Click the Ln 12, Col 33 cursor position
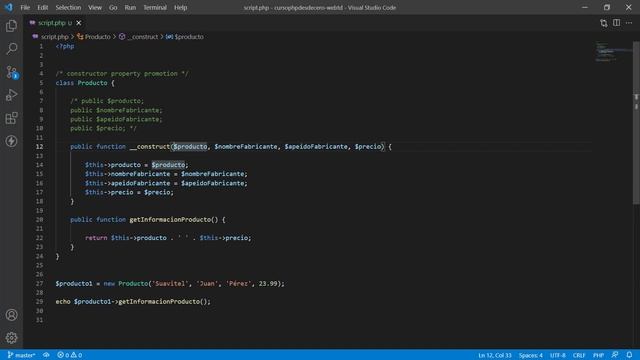 coord(495,355)
